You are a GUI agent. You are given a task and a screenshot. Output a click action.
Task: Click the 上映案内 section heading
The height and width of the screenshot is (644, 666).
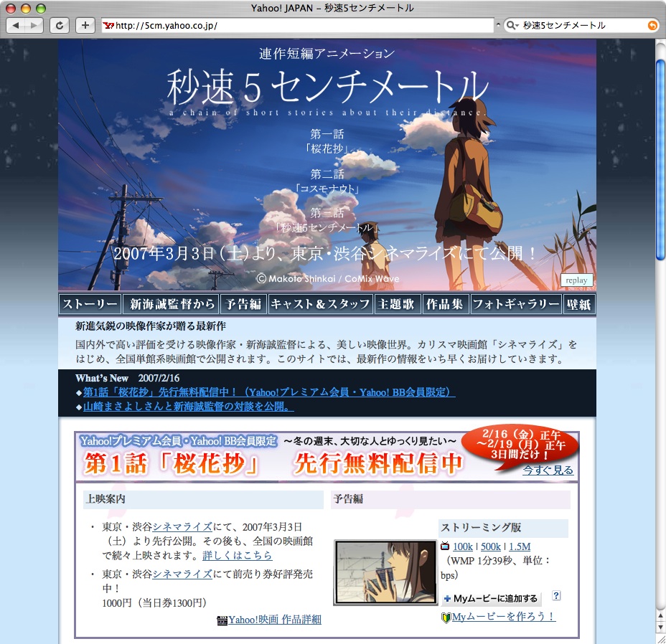pos(105,499)
